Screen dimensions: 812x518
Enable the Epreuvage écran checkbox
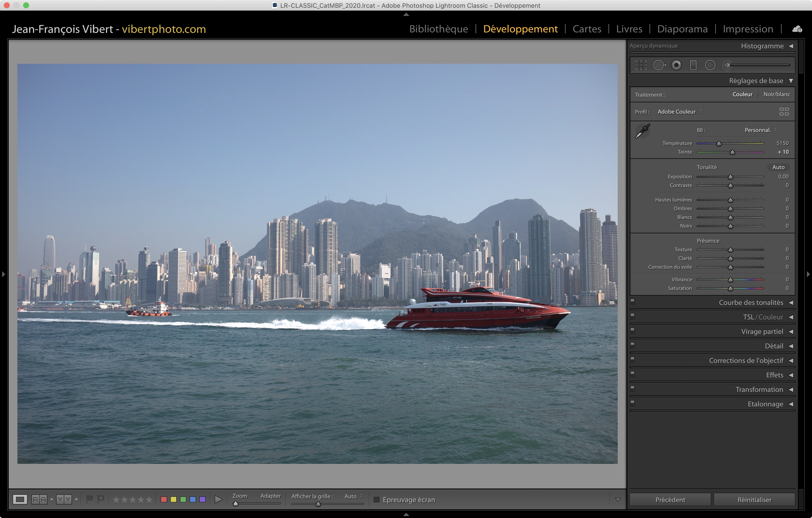pyautogui.click(x=377, y=499)
